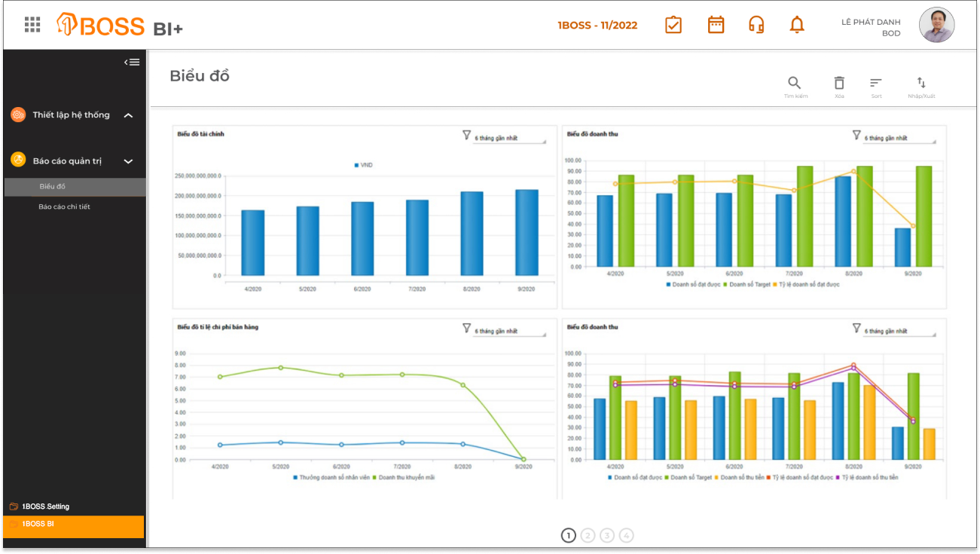Collapse the sidebar with the arrow icon
The height and width of the screenshot is (554, 980).
coord(132,62)
